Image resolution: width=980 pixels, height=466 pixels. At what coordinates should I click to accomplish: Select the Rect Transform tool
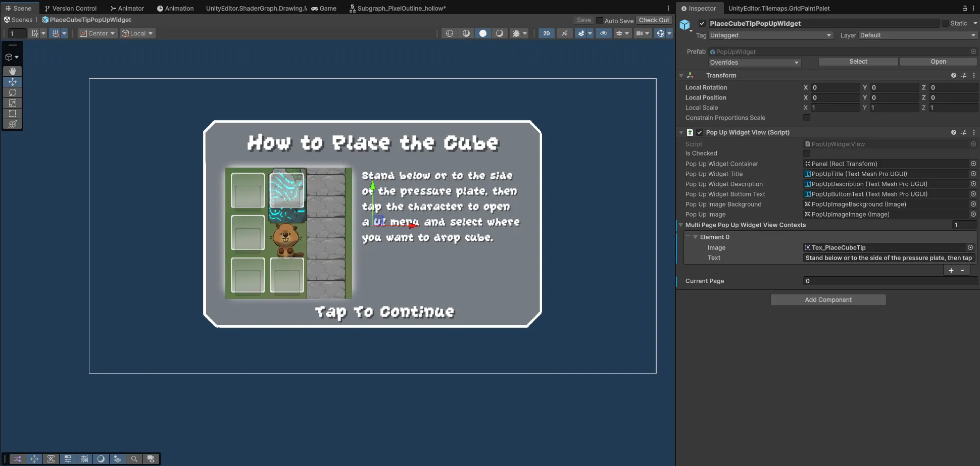click(13, 114)
